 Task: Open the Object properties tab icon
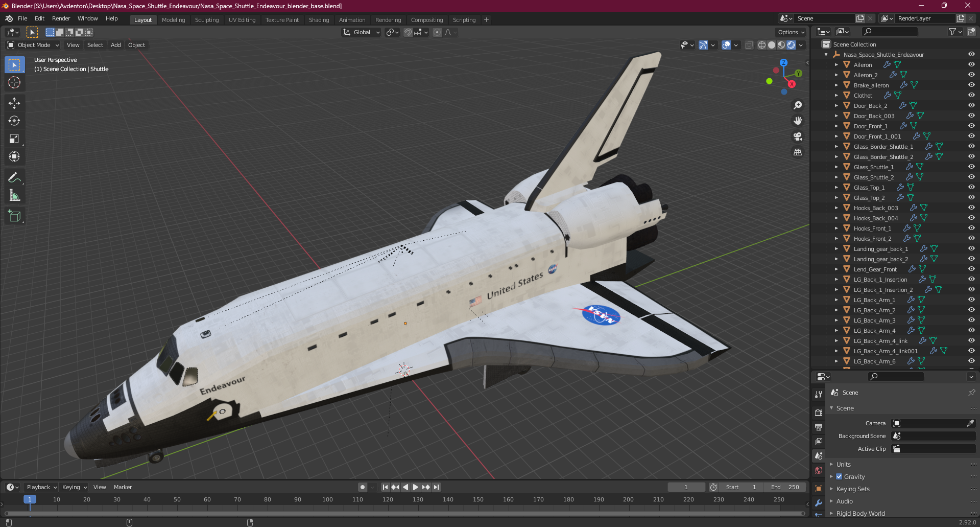pyautogui.click(x=819, y=489)
